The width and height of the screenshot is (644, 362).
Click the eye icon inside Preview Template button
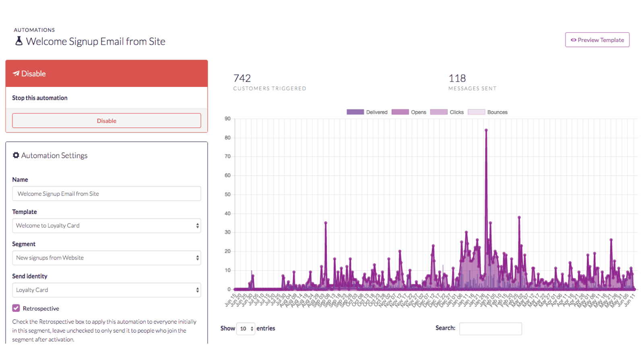573,40
